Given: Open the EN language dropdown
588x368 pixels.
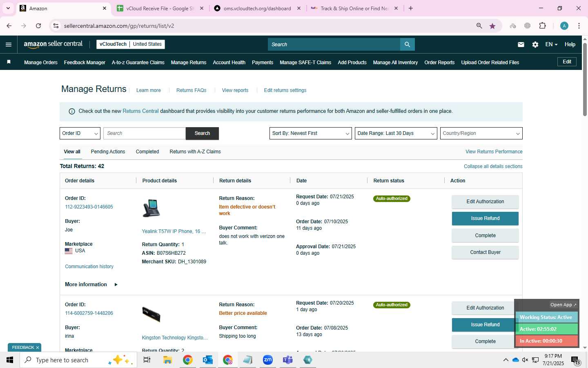Looking at the screenshot, I should [x=551, y=45].
